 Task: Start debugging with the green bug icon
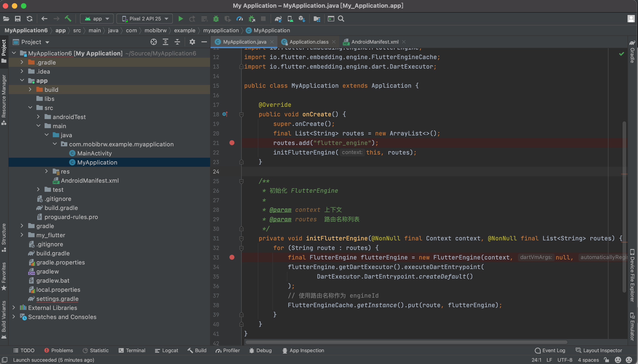point(216,19)
